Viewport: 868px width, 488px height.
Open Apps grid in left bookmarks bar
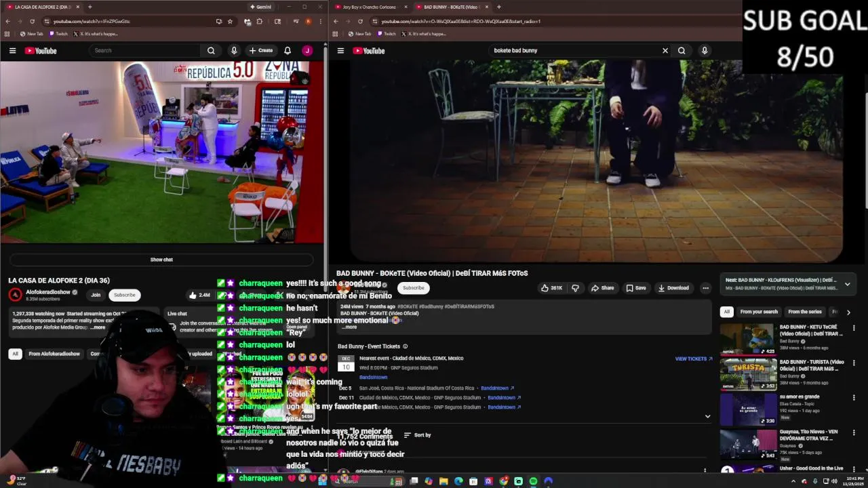(7, 34)
